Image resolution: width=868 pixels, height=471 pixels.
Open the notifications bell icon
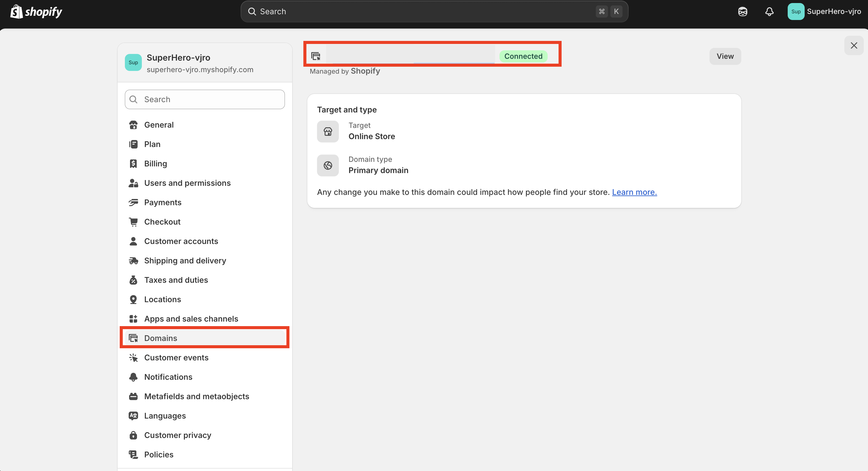pyautogui.click(x=769, y=12)
